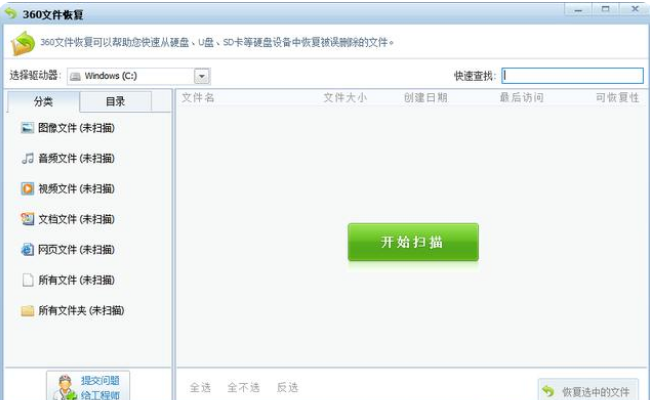Click the 全不选 deselect all link
The height and width of the screenshot is (400, 650).
click(243, 387)
